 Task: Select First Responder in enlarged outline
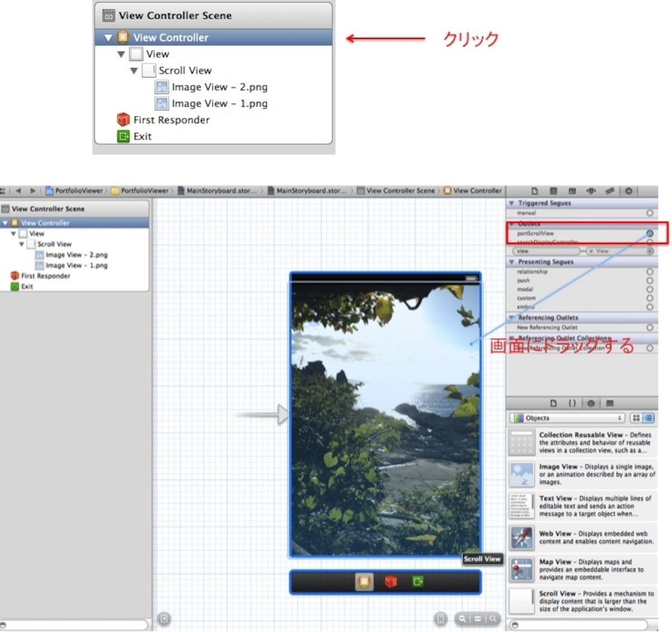click(163, 120)
